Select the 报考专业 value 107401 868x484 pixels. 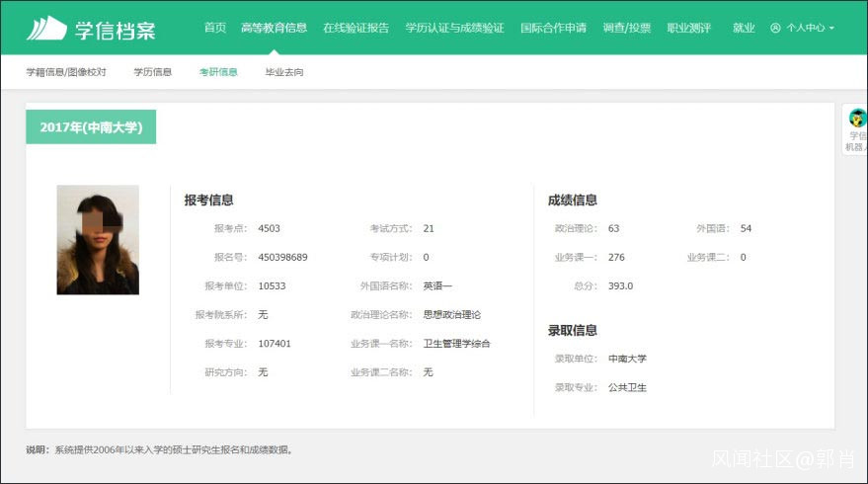pos(274,344)
